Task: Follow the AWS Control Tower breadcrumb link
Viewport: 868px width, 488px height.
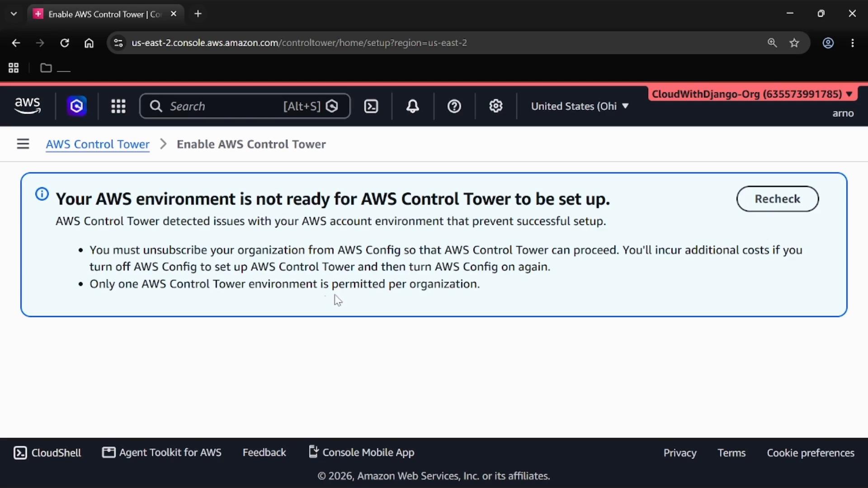Action: coord(98,144)
